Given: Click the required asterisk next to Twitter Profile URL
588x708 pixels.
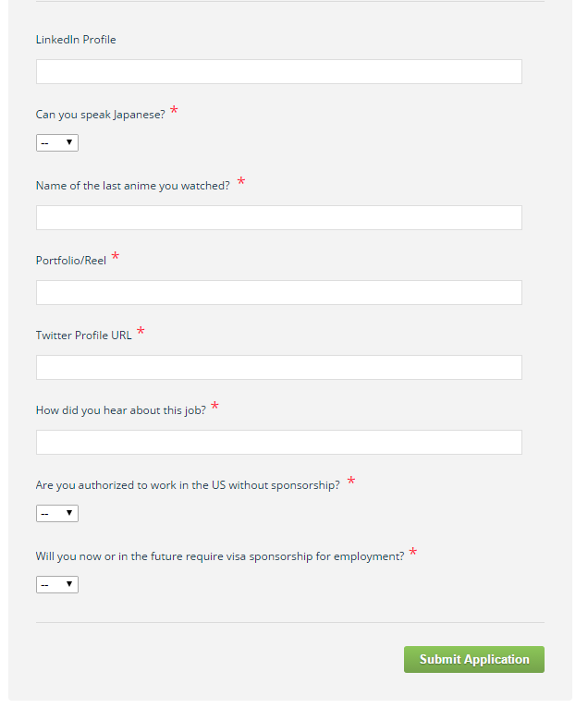Looking at the screenshot, I should (141, 331).
